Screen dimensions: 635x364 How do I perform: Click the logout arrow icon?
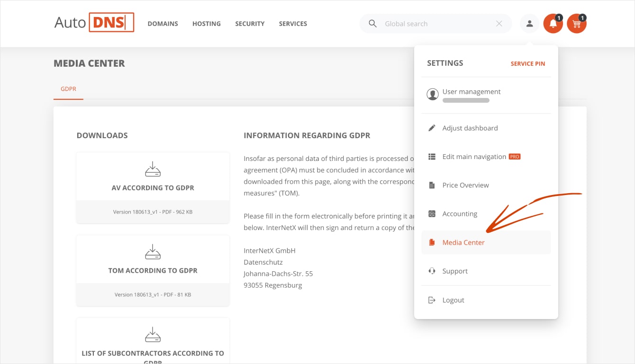[432, 300]
